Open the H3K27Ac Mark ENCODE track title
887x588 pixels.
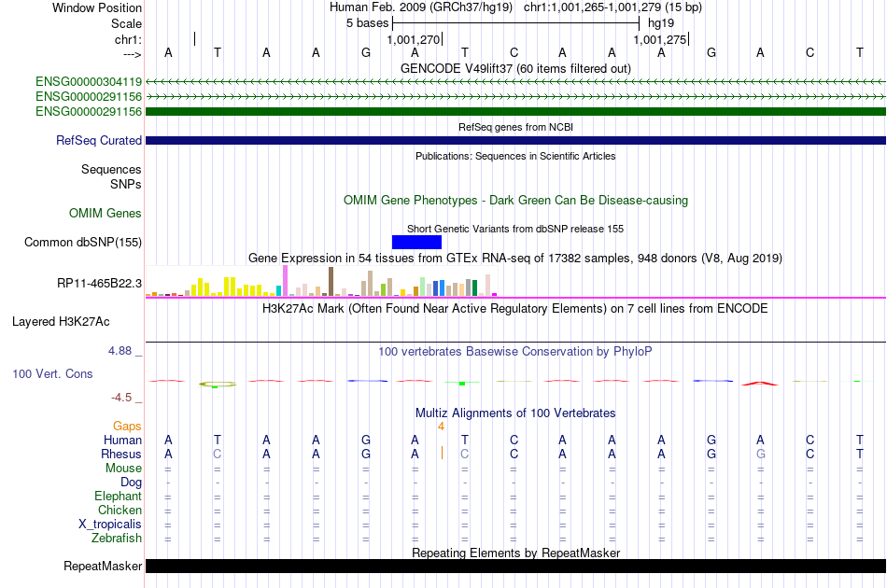click(x=515, y=309)
